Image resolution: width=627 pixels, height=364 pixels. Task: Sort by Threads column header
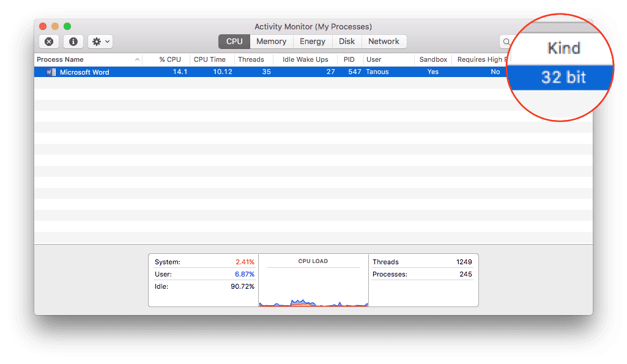(253, 59)
